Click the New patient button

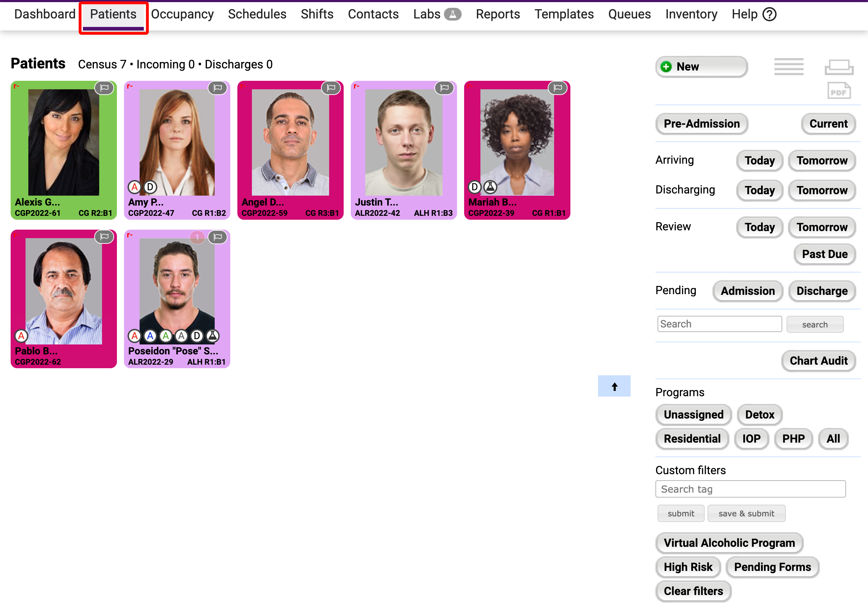[701, 67]
